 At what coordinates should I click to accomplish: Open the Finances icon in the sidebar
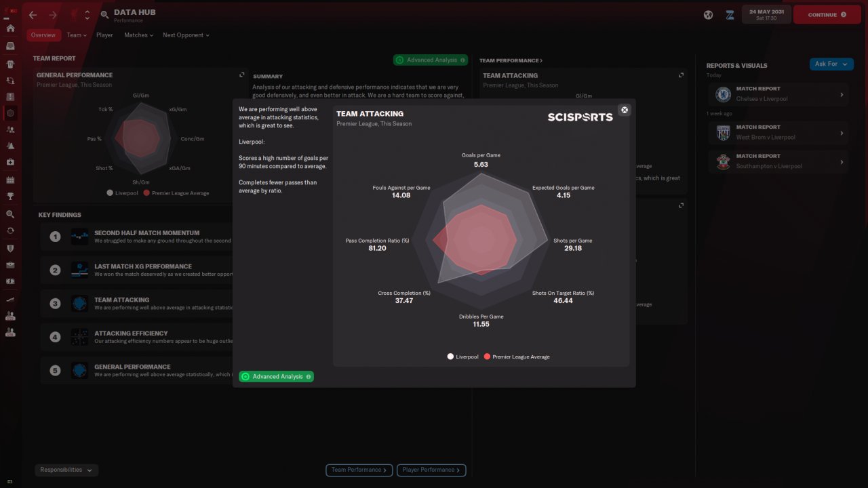[10, 281]
